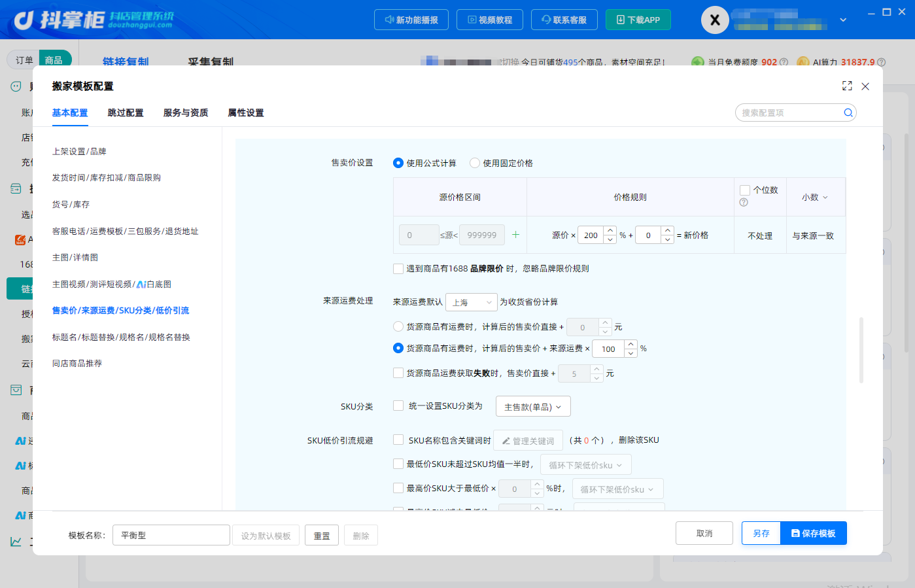Click the 模板名称 input field
915x588 pixels.
coord(171,535)
